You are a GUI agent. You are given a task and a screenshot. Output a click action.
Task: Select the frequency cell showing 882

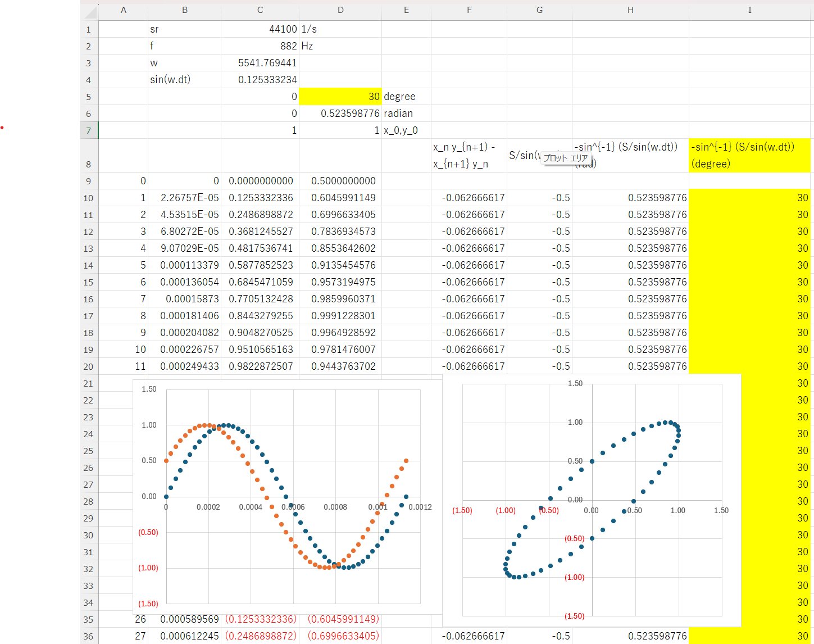(260, 46)
